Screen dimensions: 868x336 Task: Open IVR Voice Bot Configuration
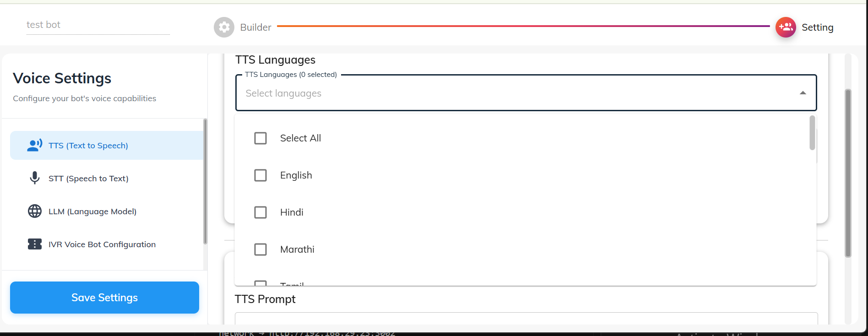[102, 244]
